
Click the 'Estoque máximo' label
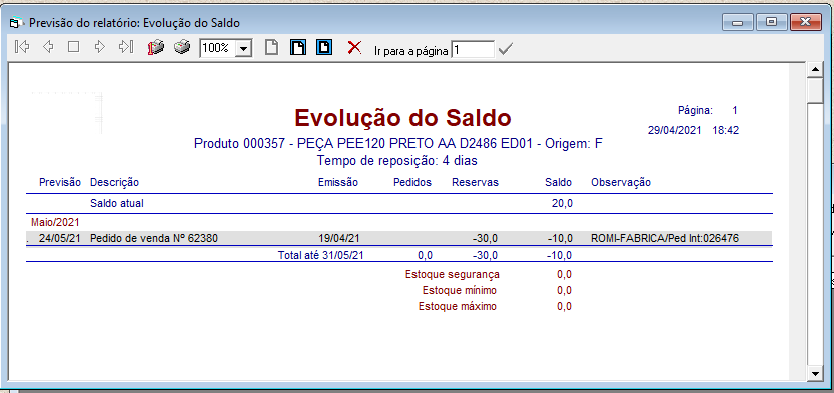[x=458, y=307]
